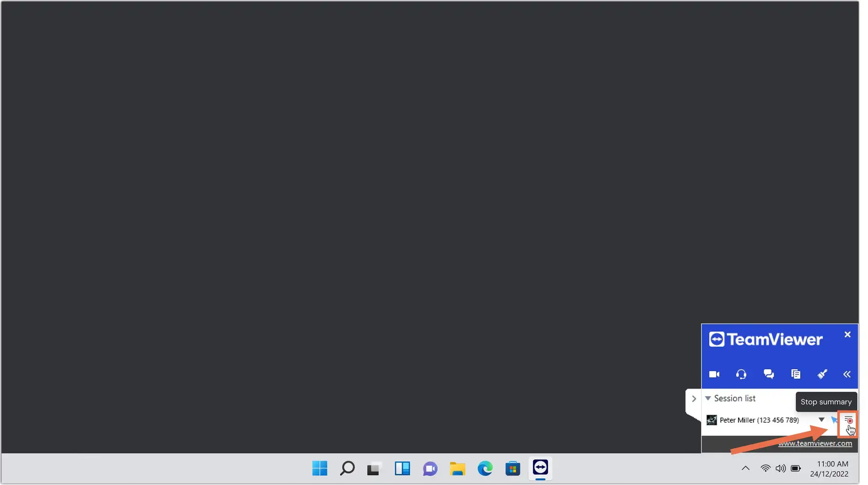The height and width of the screenshot is (485, 868).
Task: Open the whiteboard brush tool
Action: pos(822,374)
